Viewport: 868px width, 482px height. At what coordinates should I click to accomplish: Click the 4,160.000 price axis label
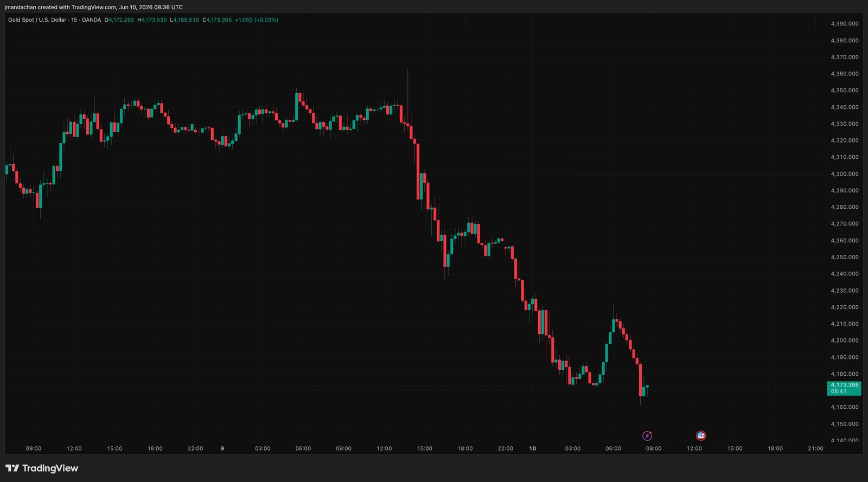pos(845,407)
